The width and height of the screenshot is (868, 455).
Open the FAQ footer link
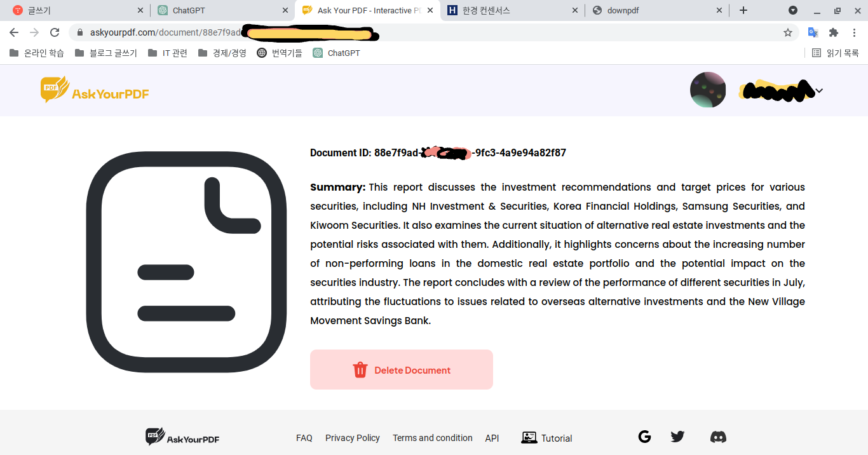coord(304,438)
